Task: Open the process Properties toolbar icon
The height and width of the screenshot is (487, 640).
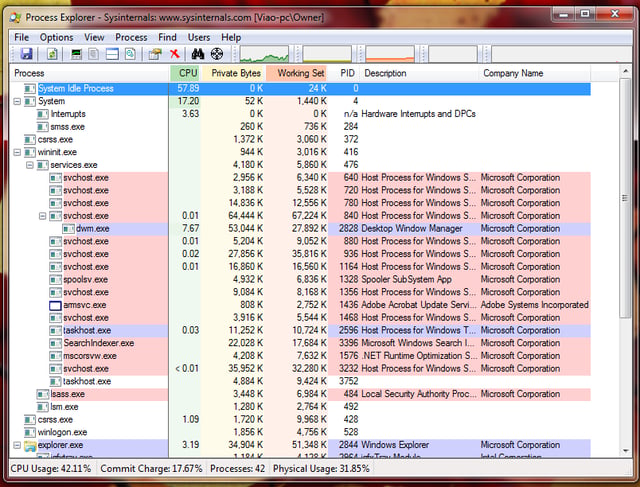Action: coord(155,54)
